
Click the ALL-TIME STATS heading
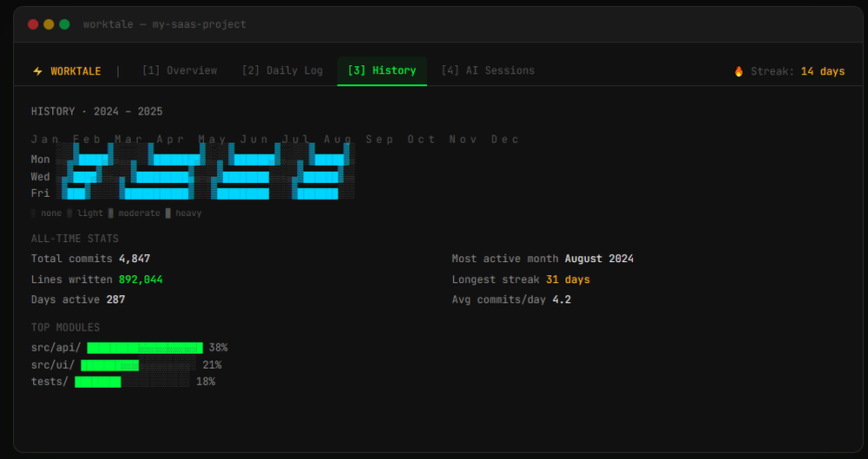pyautogui.click(x=75, y=239)
